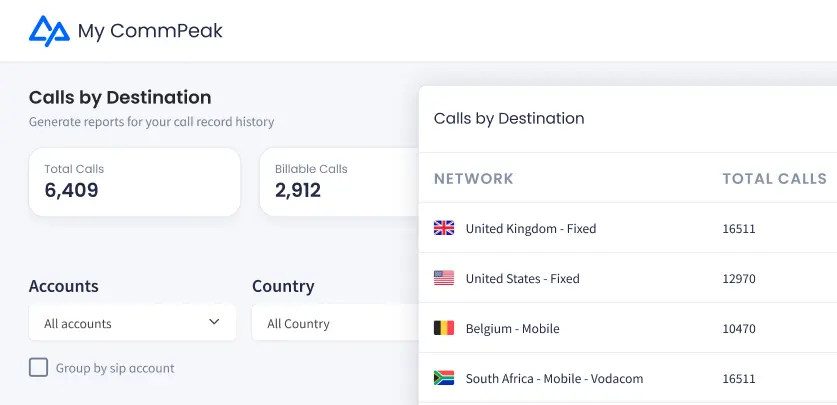
Task: Sort by the NETWORK column header
Action: 473,178
